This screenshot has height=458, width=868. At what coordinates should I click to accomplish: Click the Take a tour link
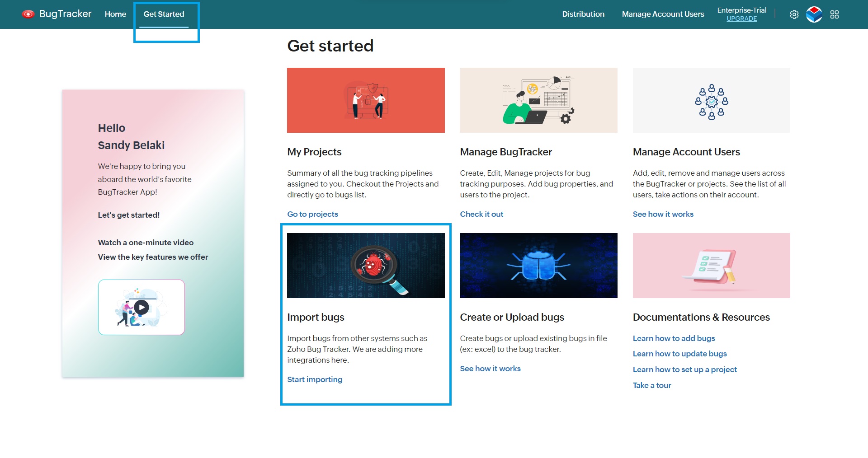tap(651, 385)
